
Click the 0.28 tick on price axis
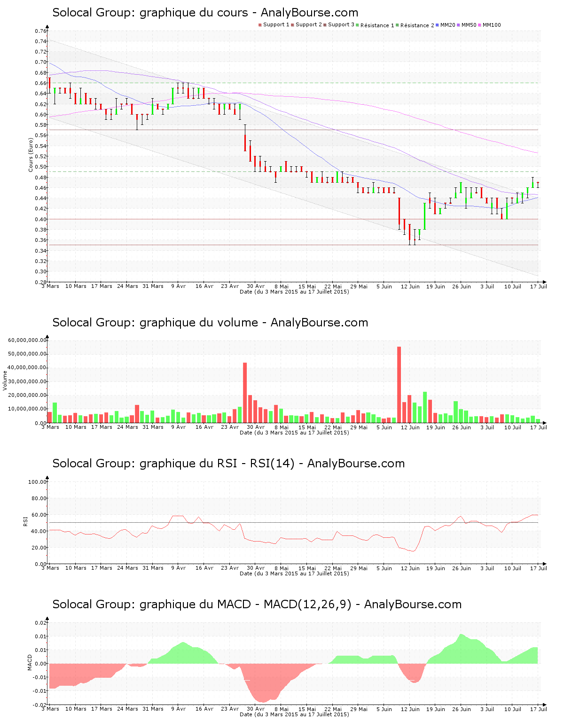40,282
